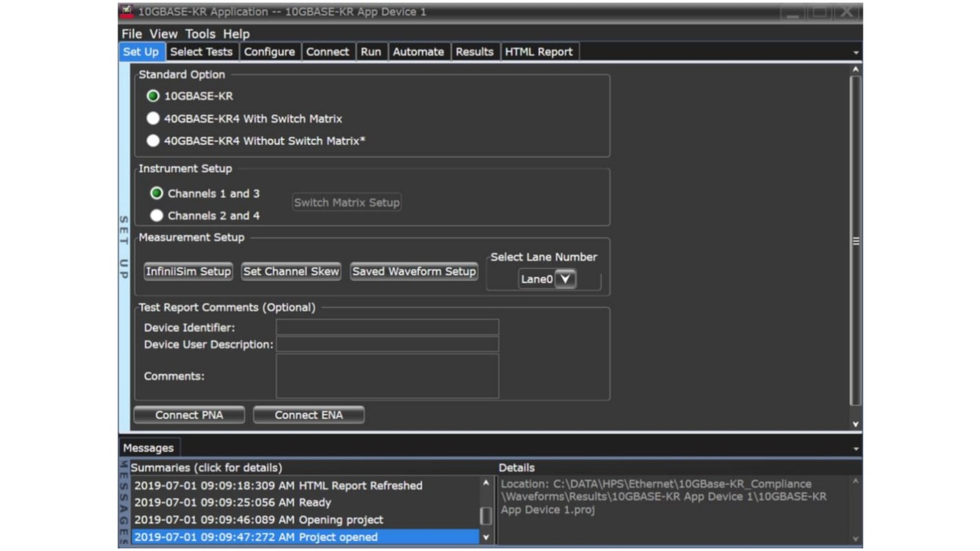Screen dimensions: 980x551
Task: Click the Device Identifier input field
Action: point(387,327)
